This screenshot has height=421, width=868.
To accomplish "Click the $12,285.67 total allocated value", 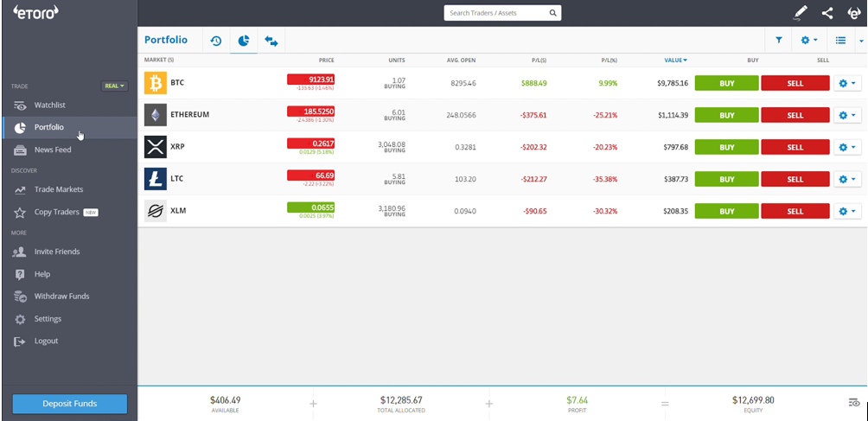I will pyautogui.click(x=401, y=399).
